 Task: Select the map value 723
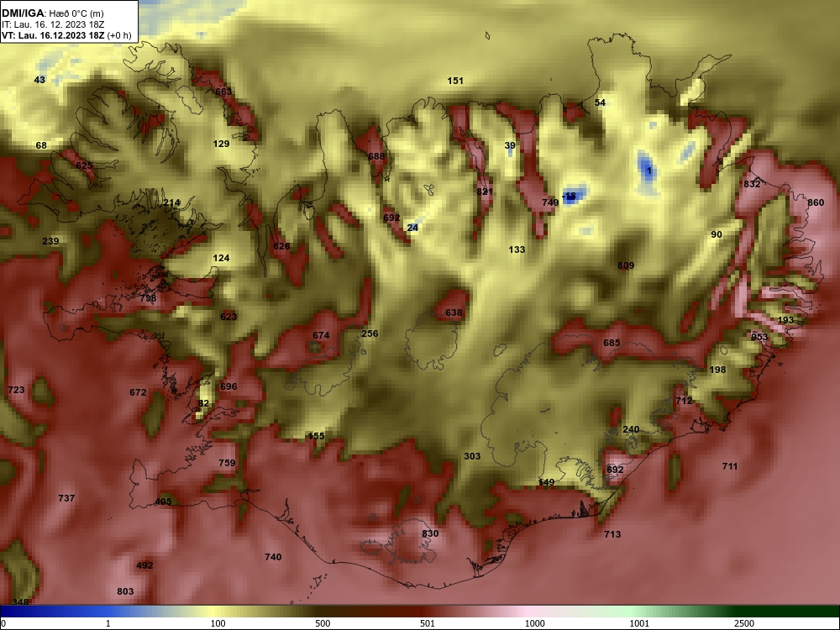[x=16, y=390]
